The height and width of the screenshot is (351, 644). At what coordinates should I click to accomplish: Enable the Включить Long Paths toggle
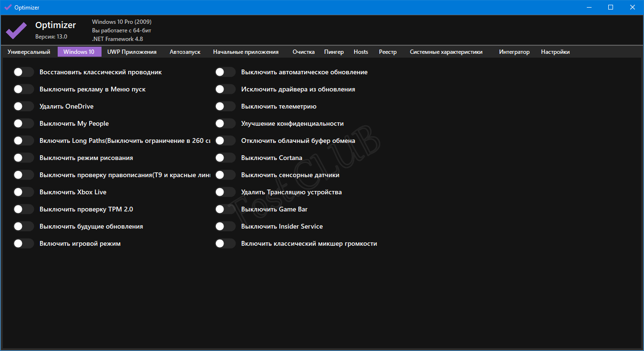[24, 140]
